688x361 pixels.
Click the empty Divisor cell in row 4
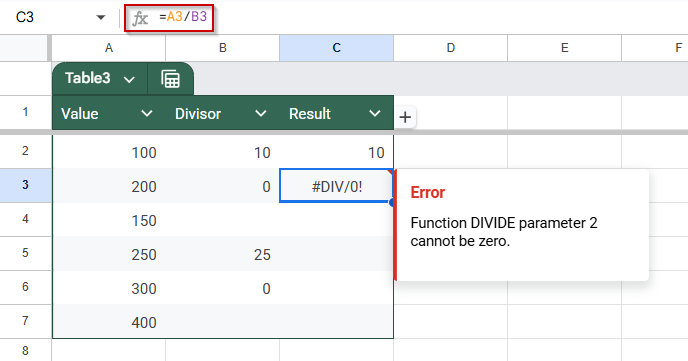pyautogui.click(x=222, y=220)
